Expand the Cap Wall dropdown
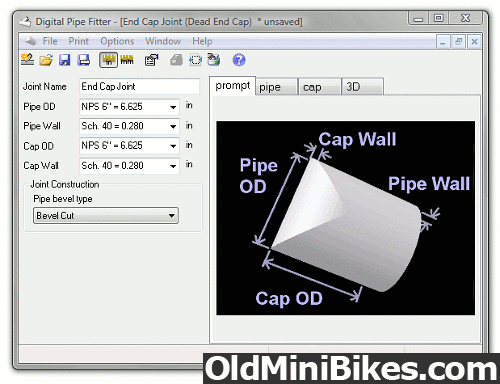This screenshot has height=384, width=500. (173, 166)
